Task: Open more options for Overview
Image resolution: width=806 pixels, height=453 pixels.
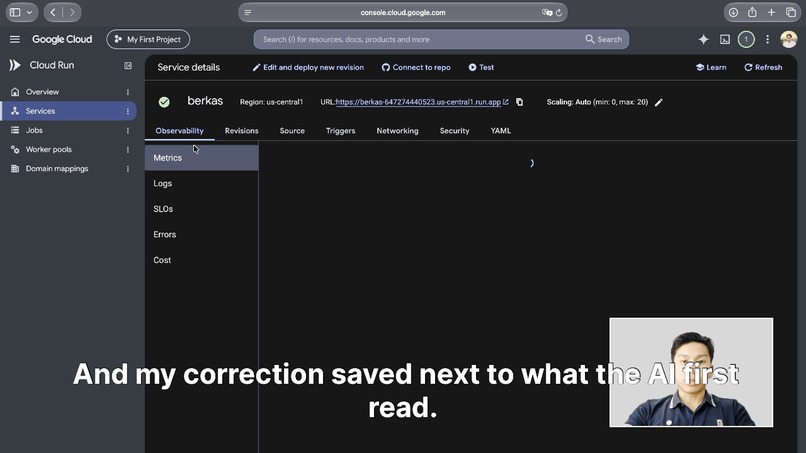Action: (128, 92)
